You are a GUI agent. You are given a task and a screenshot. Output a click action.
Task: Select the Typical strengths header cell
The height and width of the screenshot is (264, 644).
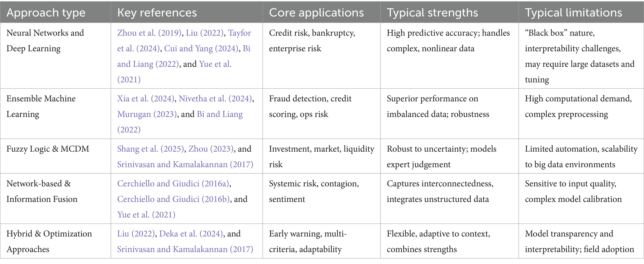[x=432, y=13]
